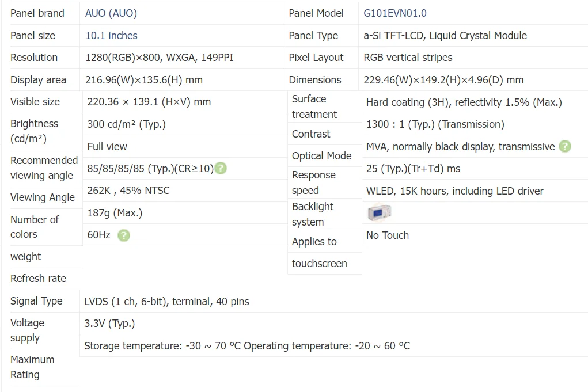Click the help icon beside MVA optical mode
The width and height of the screenshot is (588, 392).
pyautogui.click(x=565, y=147)
